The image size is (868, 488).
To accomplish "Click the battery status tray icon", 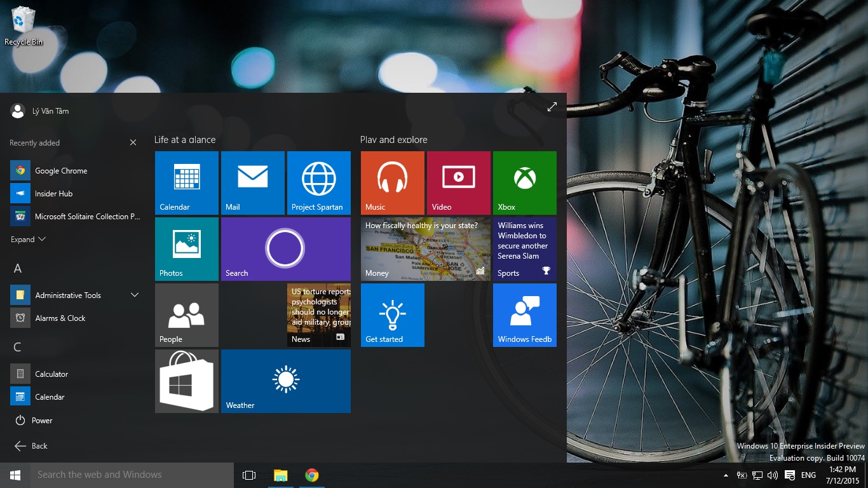I will tap(742, 475).
